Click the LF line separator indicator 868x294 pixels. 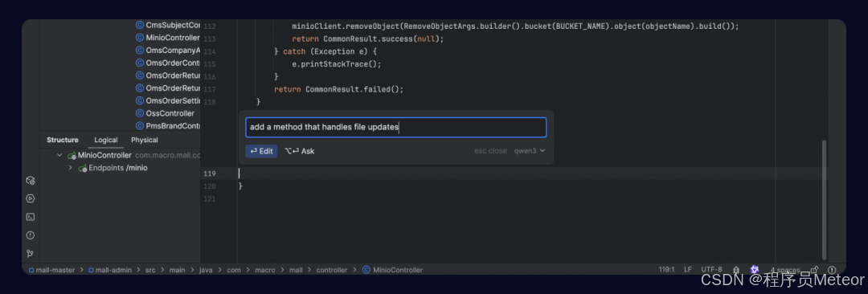point(688,270)
